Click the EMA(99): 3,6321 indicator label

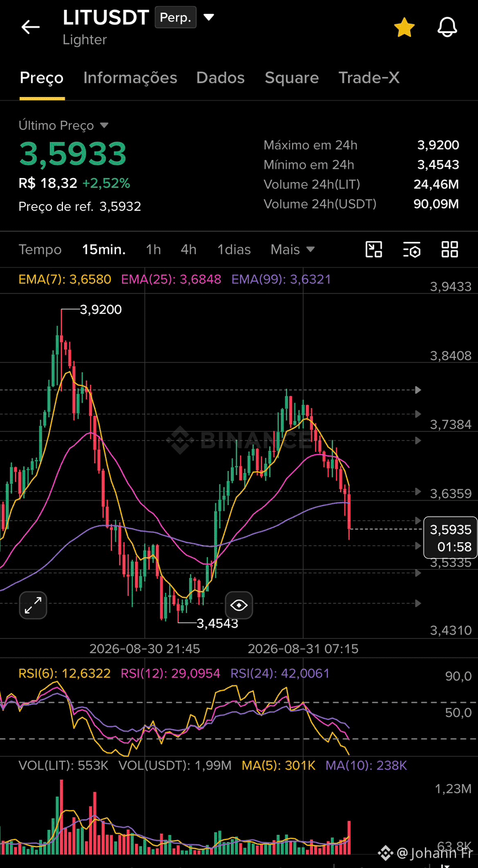pyautogui.click(x=281, y=280)
